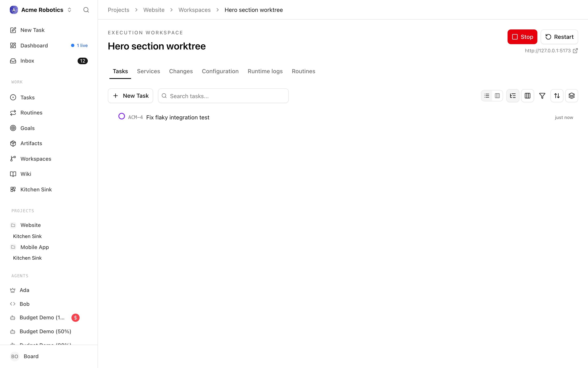The height and width of the screenshot is (368, 588).
Task: Open the Budget Demo (50%) agent
Action: (49, 331)
